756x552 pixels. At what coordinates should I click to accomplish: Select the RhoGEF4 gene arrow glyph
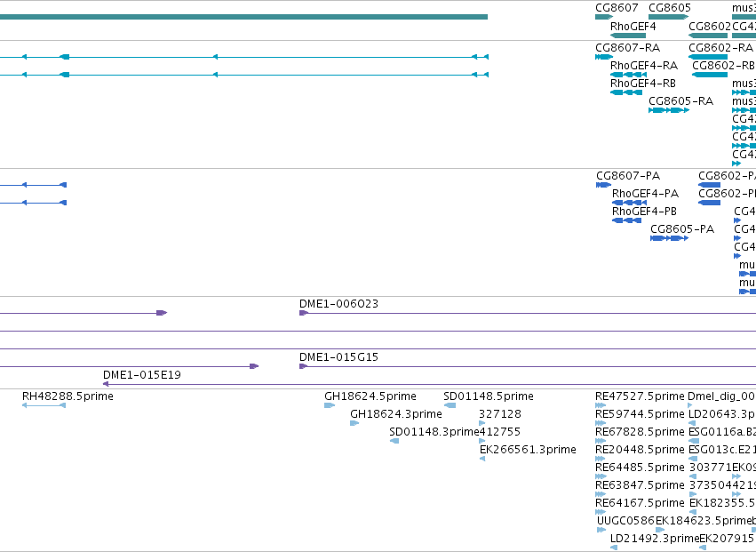[x=628, y=36]
